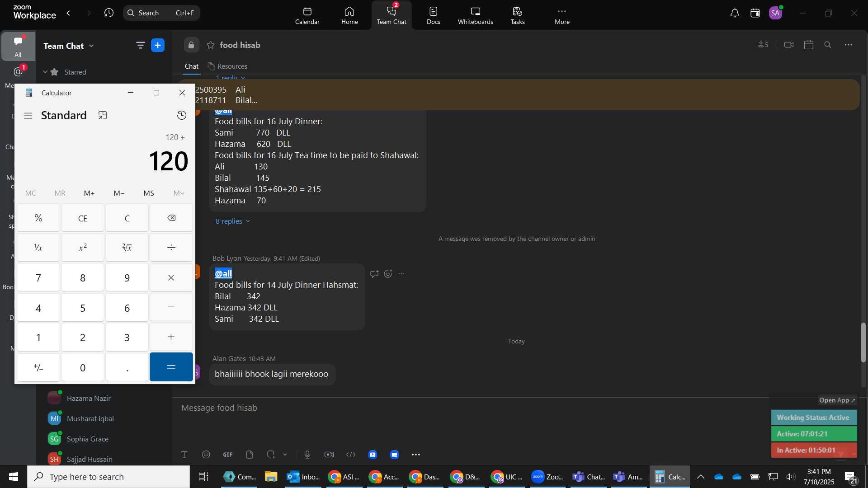Click the notifications bell icon
Viewport: 868px width, 488px height.
click(x=735, y=13)
